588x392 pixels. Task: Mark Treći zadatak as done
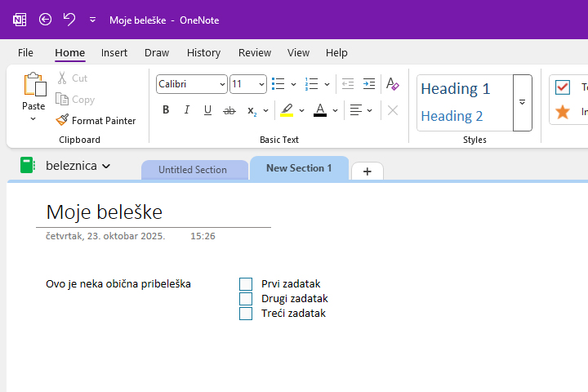tap(246, 314)
